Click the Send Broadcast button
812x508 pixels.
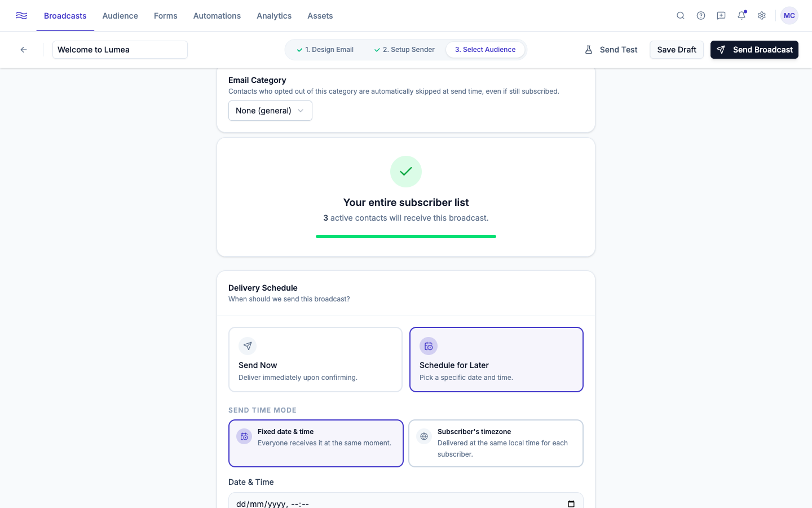(x=754, y=50)
